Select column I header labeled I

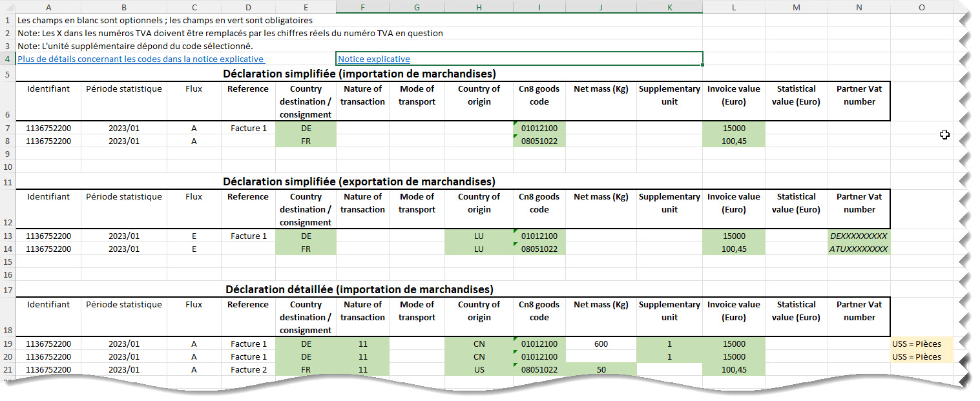(539, 7)
